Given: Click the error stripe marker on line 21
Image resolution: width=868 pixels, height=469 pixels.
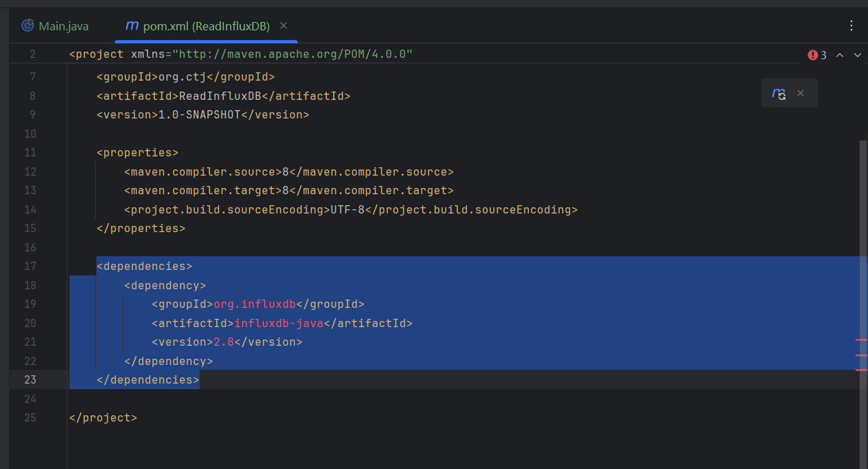Looking at the screenshot, I should [x=860, y=340].
